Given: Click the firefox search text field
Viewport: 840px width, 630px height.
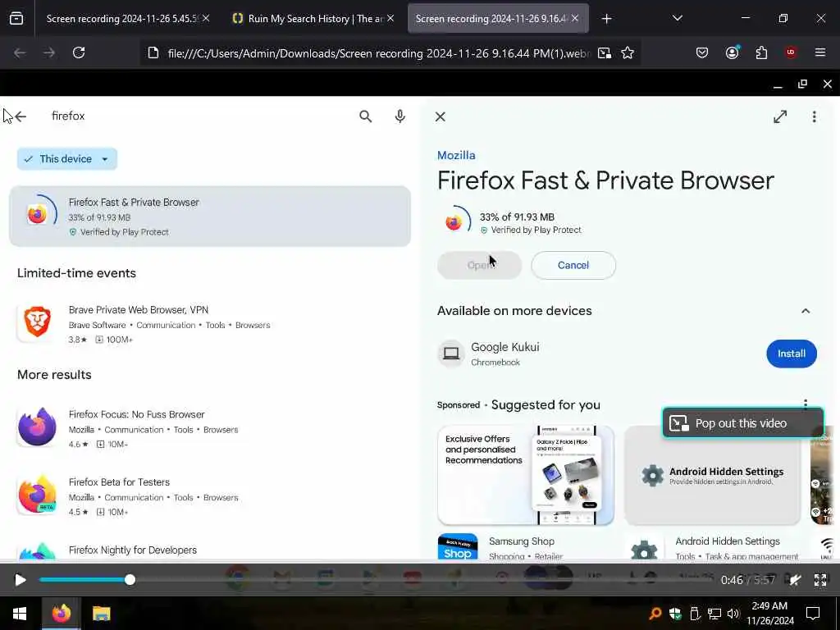Looking at the screenshot, I should (68, 116).
